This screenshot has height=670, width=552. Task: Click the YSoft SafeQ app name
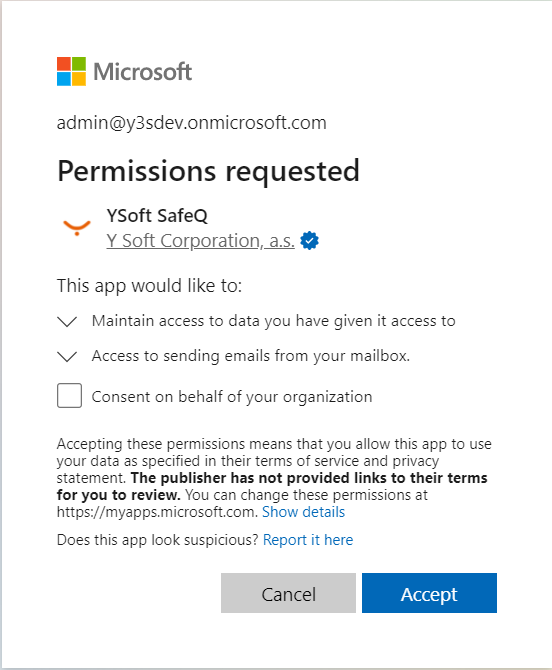157,215
